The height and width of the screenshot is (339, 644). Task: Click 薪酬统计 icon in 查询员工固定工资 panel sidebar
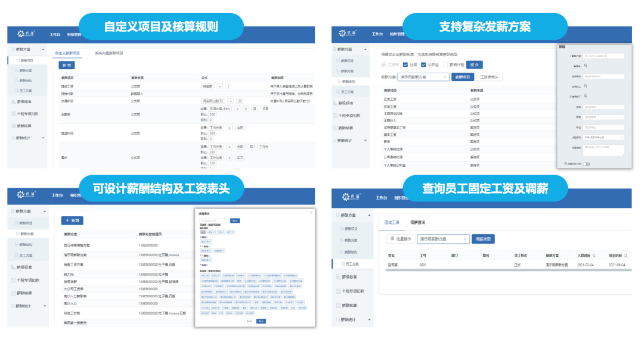point(339,319)
